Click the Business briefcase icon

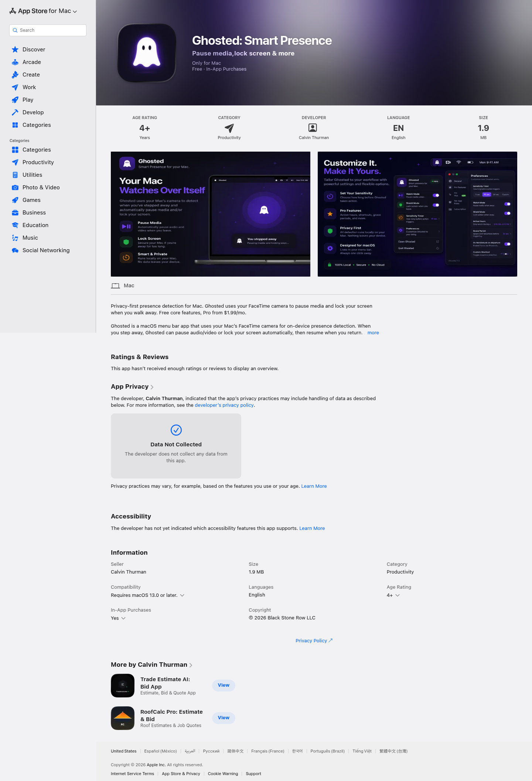point(15,213)
